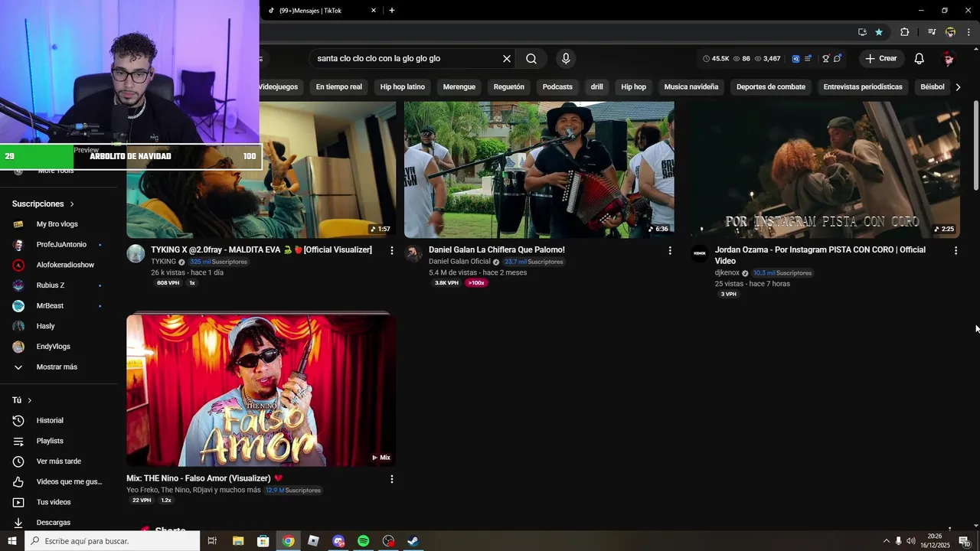Open My Bro vlogs channel
The height and width of the screenshot is (551, 980).
[x=57, y=224]
